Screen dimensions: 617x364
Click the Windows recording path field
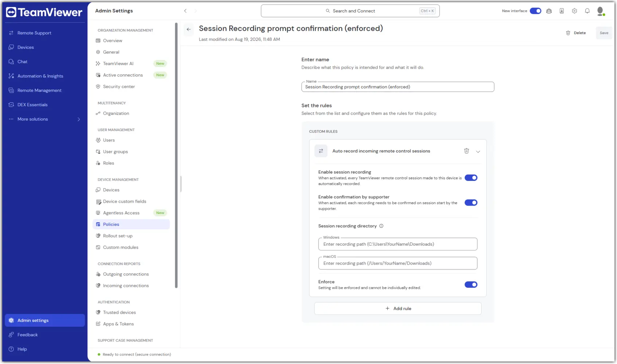click(398, 244)
